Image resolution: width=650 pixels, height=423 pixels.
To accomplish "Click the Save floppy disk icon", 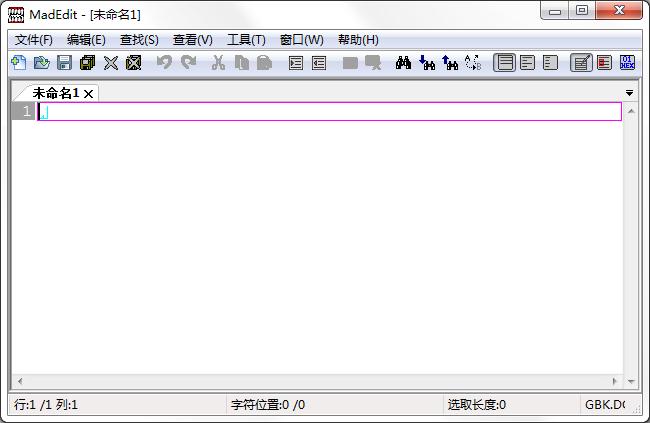I will click(x=65, y=63).
